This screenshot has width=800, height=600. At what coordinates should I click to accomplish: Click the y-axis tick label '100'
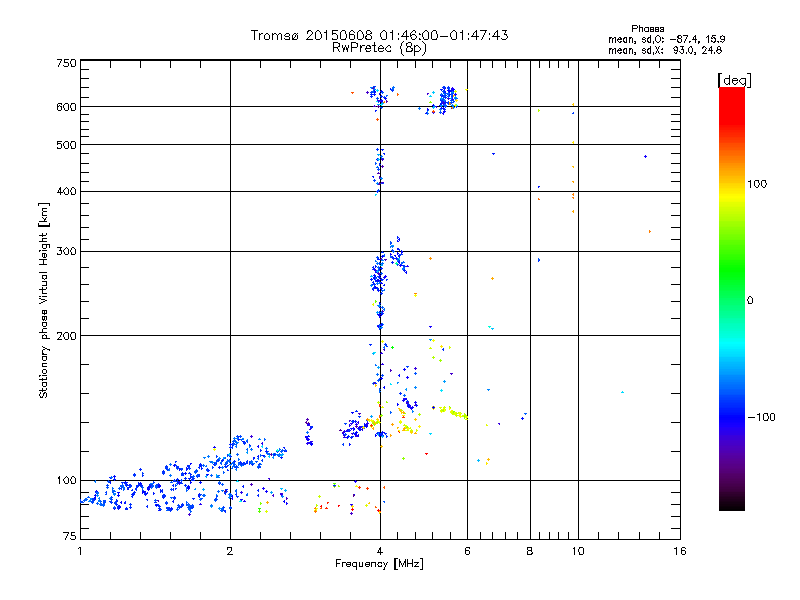coord(66,480)
